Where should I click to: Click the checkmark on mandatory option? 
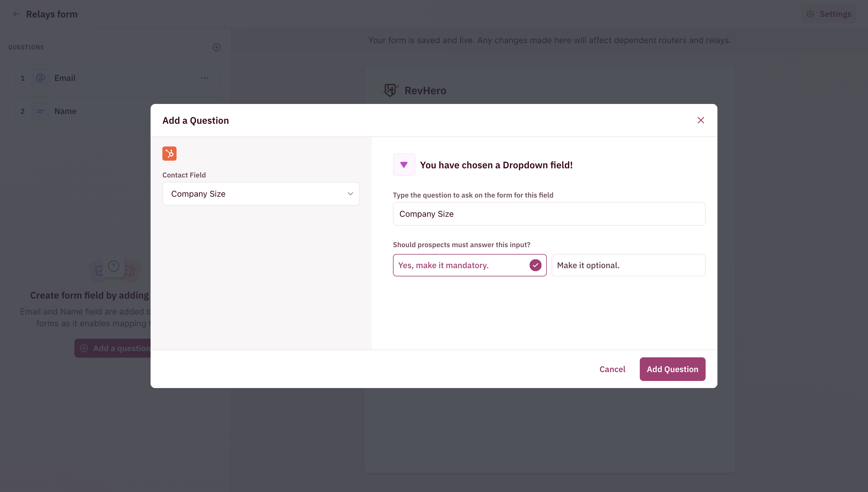[x=535, y=265]
